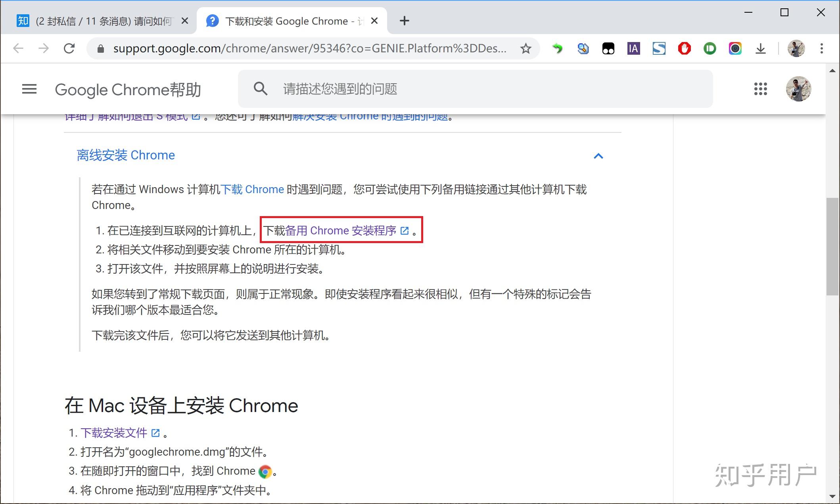Close the Zhihu tab
Viewport: 840px width, 504px height.
coord(185,21)
